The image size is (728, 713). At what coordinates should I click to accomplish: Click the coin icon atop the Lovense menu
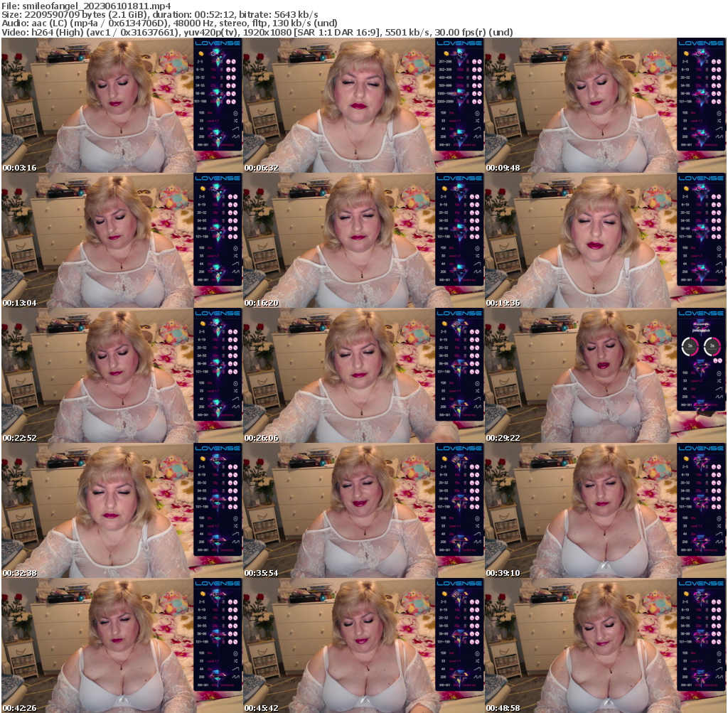coord(200,53)
